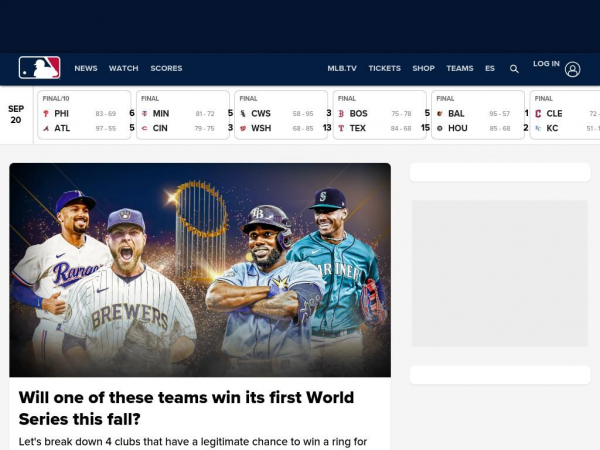Image resolution: width=600 pixels, height=450 pixels.
Task: Click the MLB logo home icon
Action: pos(39,68)
